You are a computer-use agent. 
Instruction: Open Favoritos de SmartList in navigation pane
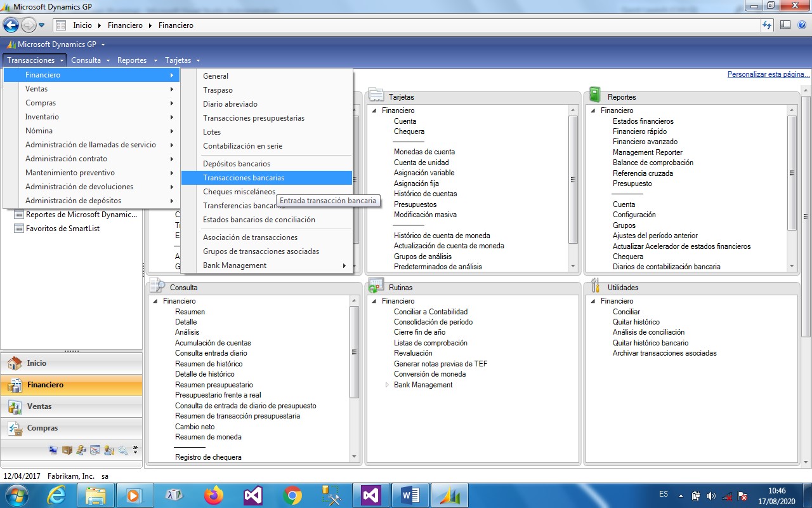pyautogui.click(x=63, y=229)
